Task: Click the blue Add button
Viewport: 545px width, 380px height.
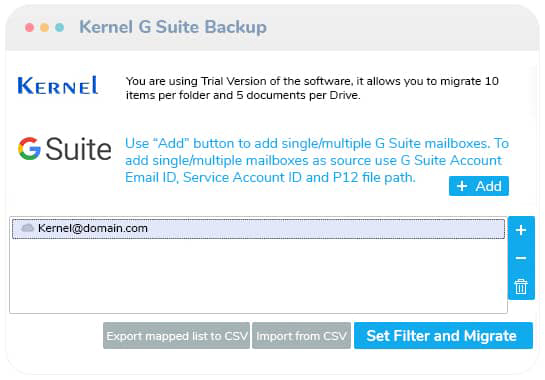Action: (x=479, y=186)
